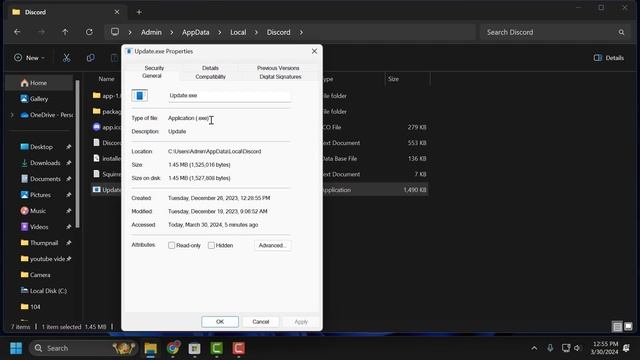
Task: Open the Camera folder in sidebar
Action: (41, 275)
